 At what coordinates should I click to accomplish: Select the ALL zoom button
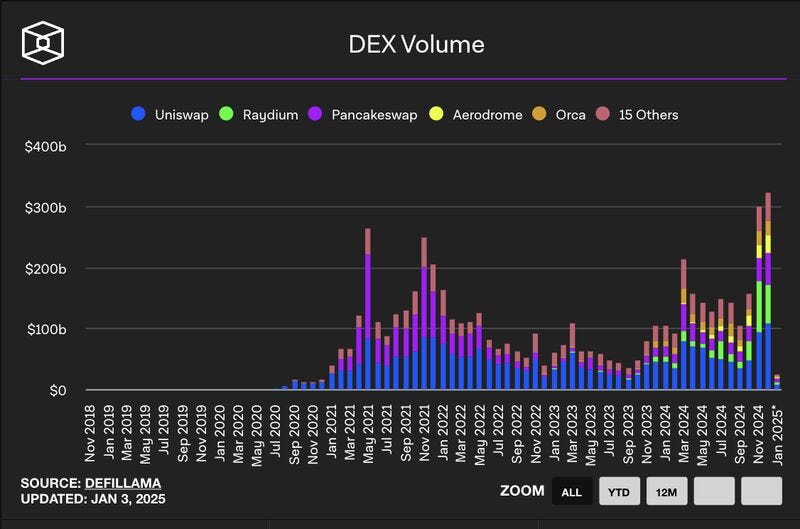pyautogui.click(x=572, y=491)
